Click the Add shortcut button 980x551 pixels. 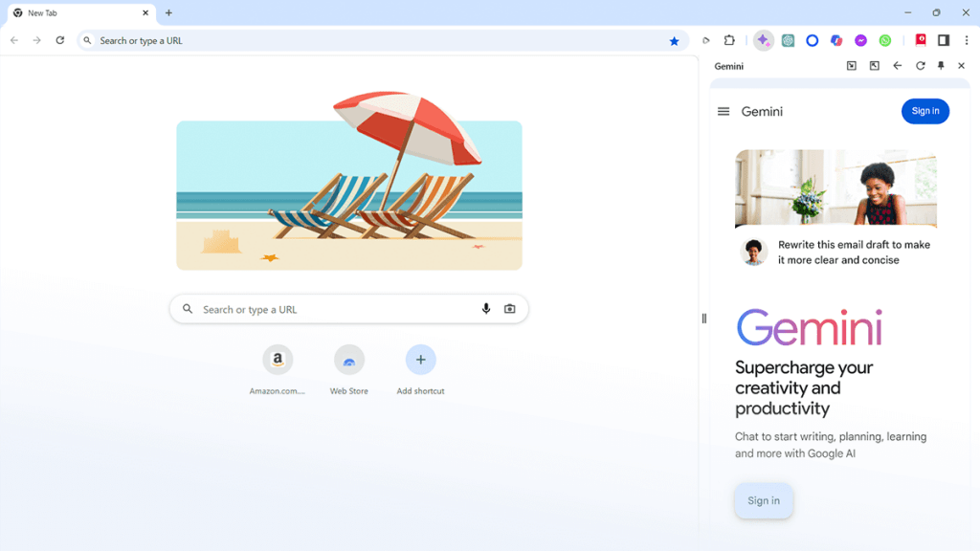click(x=420, y=370)
